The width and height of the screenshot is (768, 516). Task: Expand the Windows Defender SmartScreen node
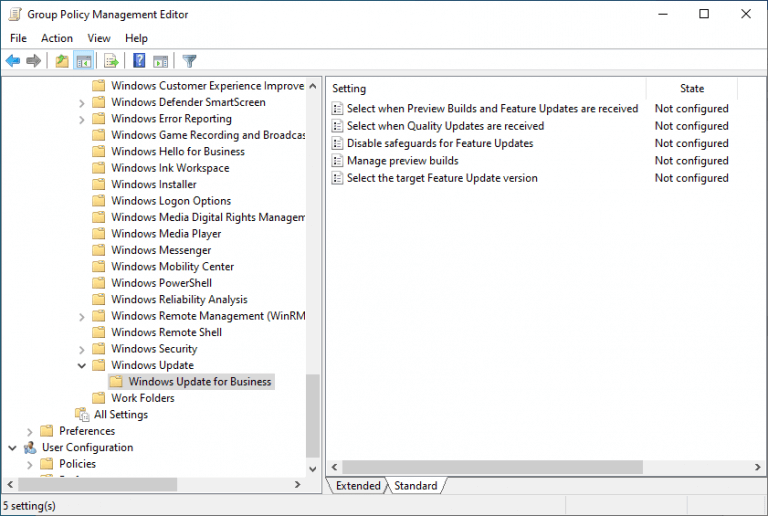[x=82, y=103]
